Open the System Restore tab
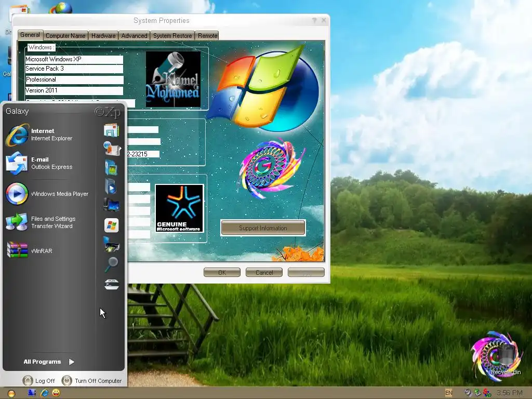Viewport: 532px width, 399px height. click(172, 36)
